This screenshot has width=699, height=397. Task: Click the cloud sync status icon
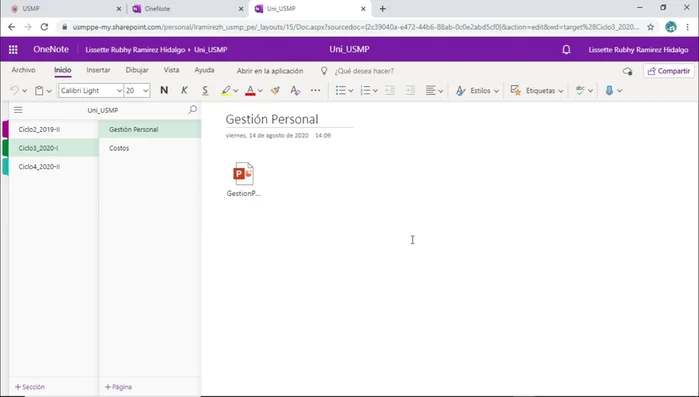tap(627, 71)
